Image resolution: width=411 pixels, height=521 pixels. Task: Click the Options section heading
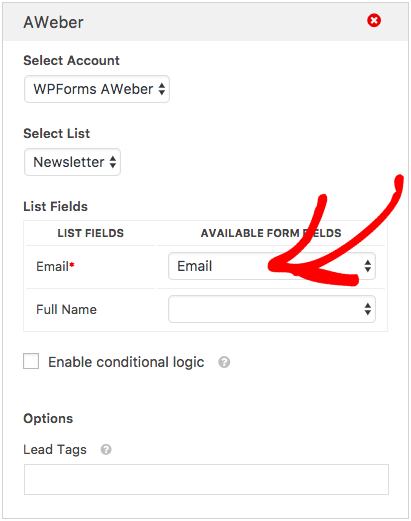tap(48, 419)
